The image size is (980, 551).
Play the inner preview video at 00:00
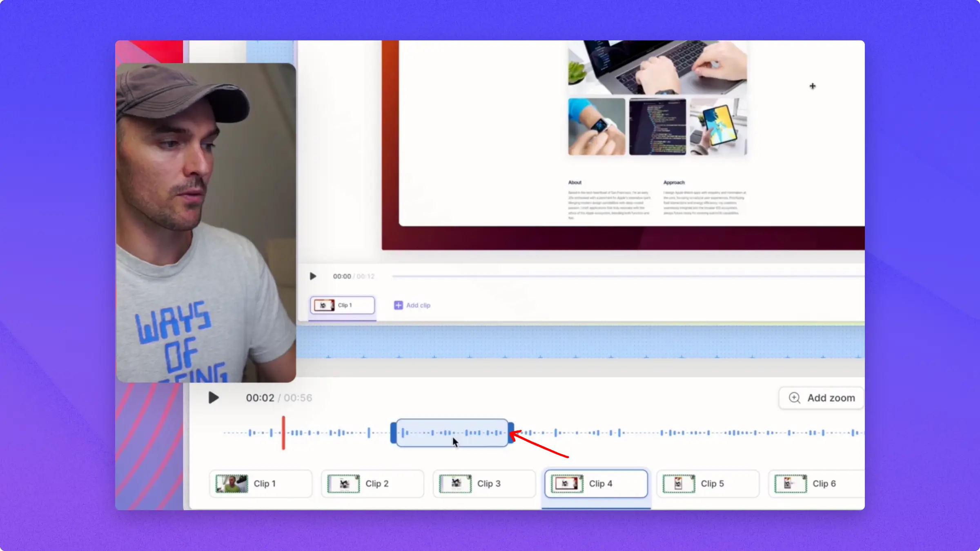[x=313, y=276]
